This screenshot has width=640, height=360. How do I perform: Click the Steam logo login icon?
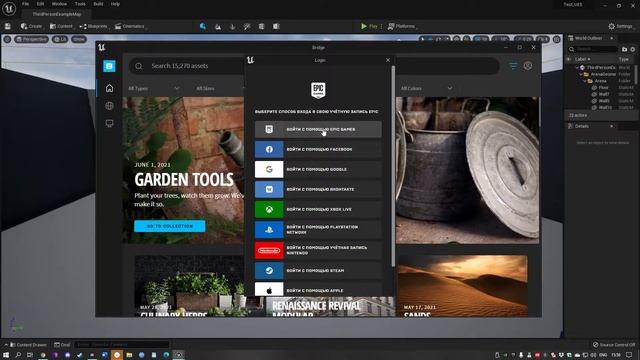pyautogui.click(x=269, y=271)
